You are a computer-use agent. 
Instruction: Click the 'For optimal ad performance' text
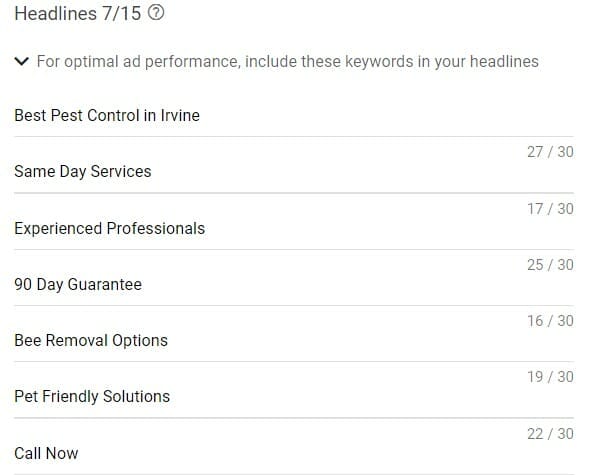288,62
